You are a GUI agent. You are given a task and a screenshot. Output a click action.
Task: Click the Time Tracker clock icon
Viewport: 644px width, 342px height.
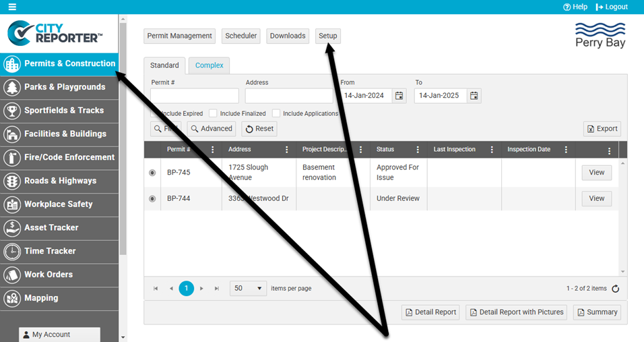[12, 252]
